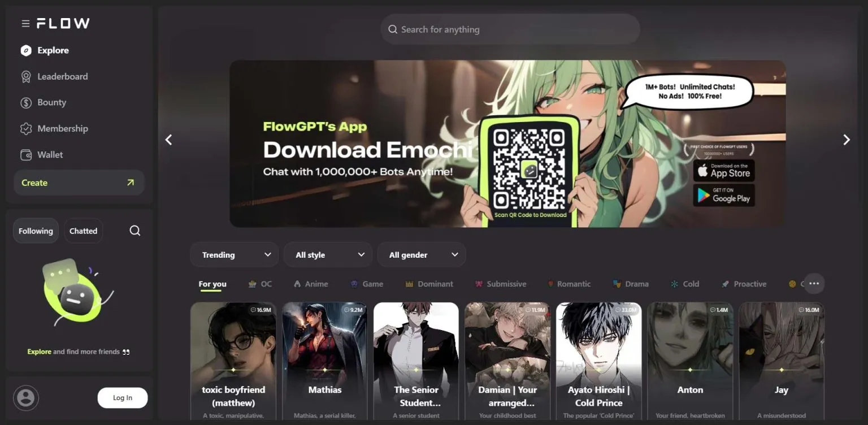Open the Leaderboard page
The height and width of the screenshot is (425, 868).
62,76
